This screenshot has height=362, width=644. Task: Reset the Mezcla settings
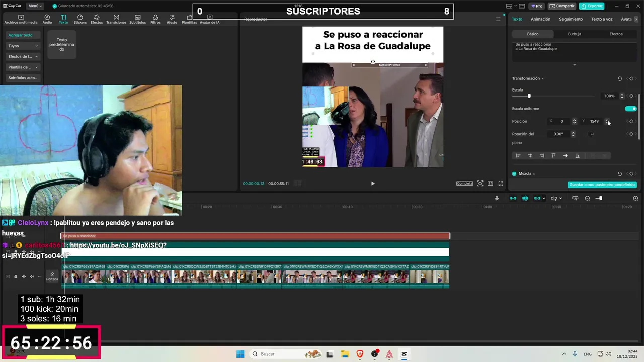click(x=619, y=174)
